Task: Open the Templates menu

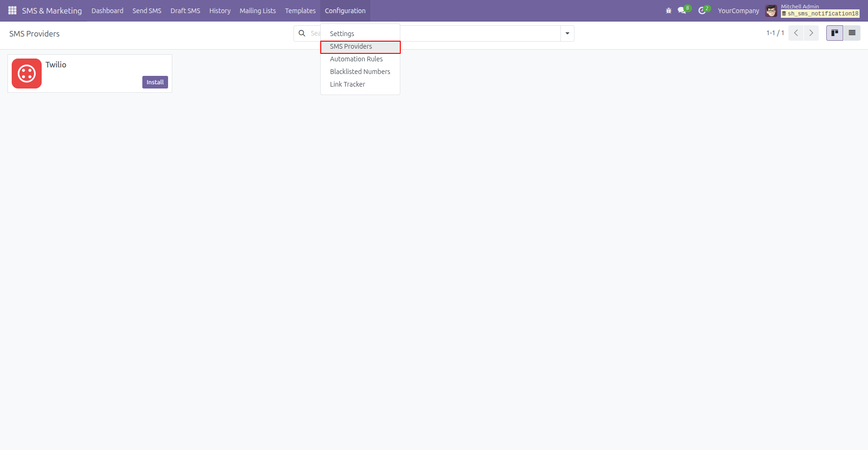Action: 300,11
